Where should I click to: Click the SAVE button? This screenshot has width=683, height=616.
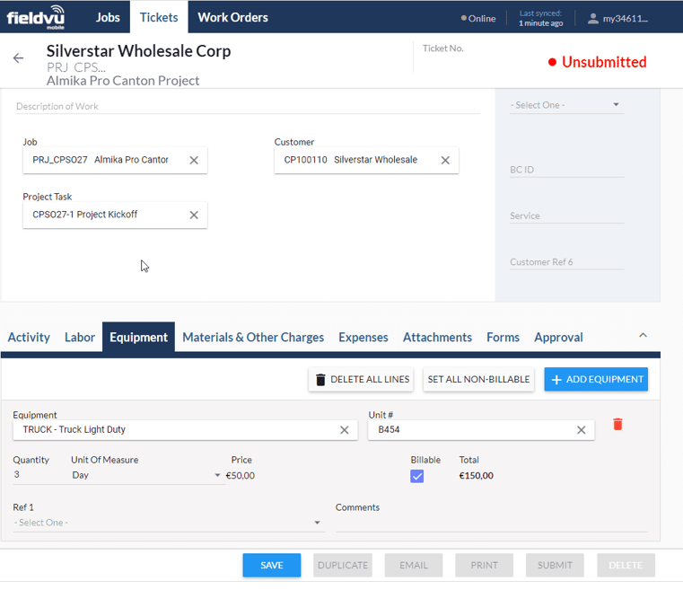[272, 565]
